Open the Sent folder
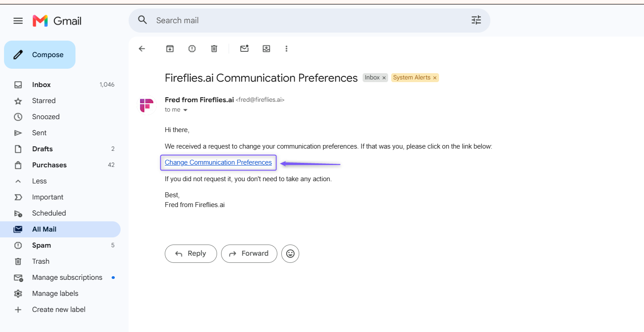 [60, 133]
